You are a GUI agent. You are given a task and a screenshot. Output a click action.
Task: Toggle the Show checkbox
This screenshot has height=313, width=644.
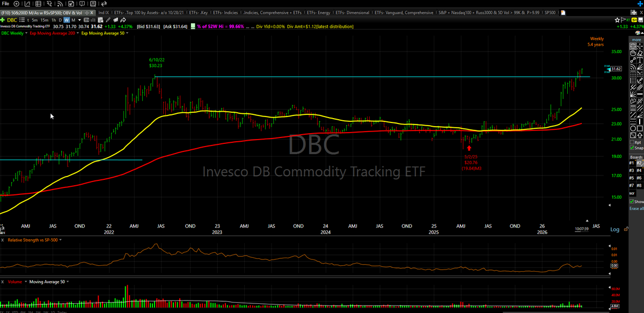point(632,201)
